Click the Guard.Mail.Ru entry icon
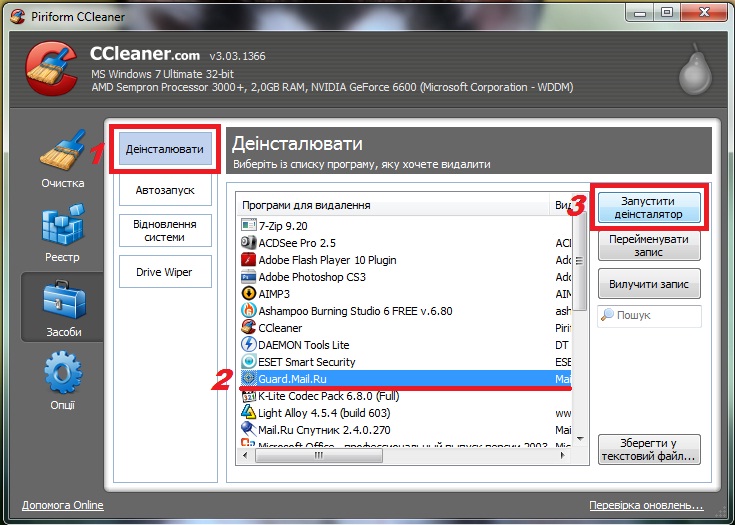Viewport: 735px width, 525px height. (x=248, y=378)
